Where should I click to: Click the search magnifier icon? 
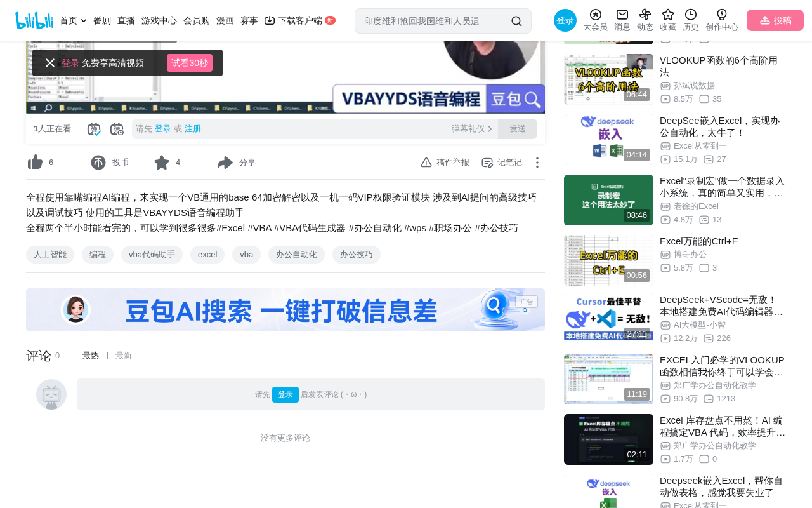(517, 21)
